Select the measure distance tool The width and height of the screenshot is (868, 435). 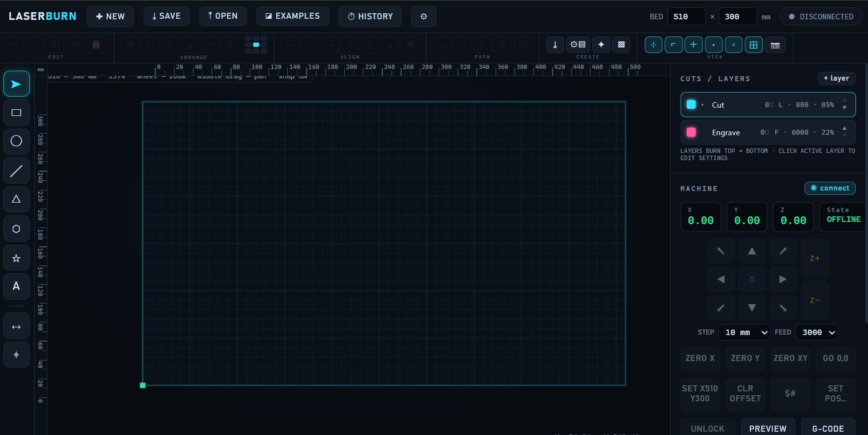[x=17, y=327]
